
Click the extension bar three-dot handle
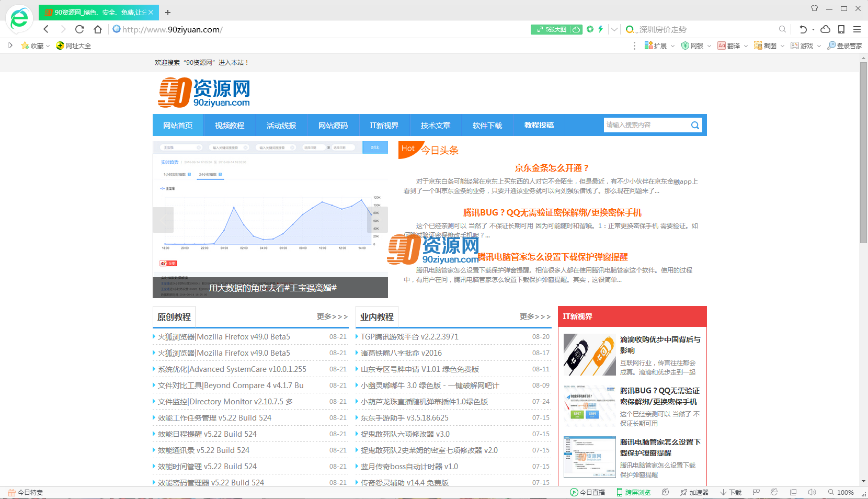click(x=634, y=46)
